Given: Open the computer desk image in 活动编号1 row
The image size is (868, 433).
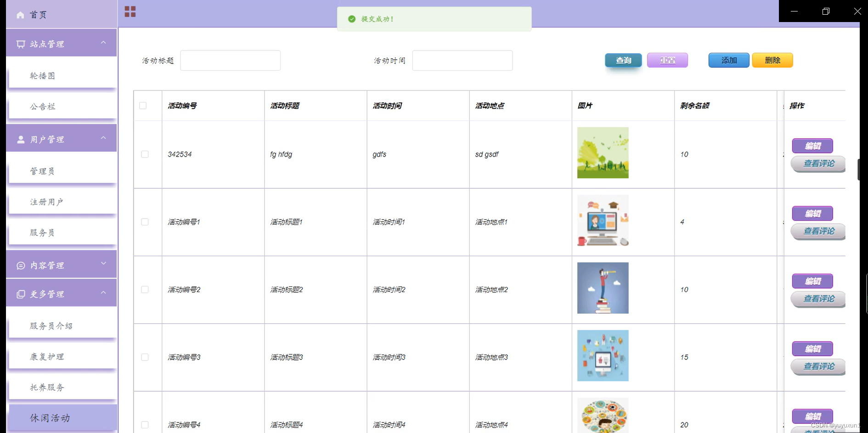Looking at the screenshot, I should pyautogui.click(x=603, y=220).
